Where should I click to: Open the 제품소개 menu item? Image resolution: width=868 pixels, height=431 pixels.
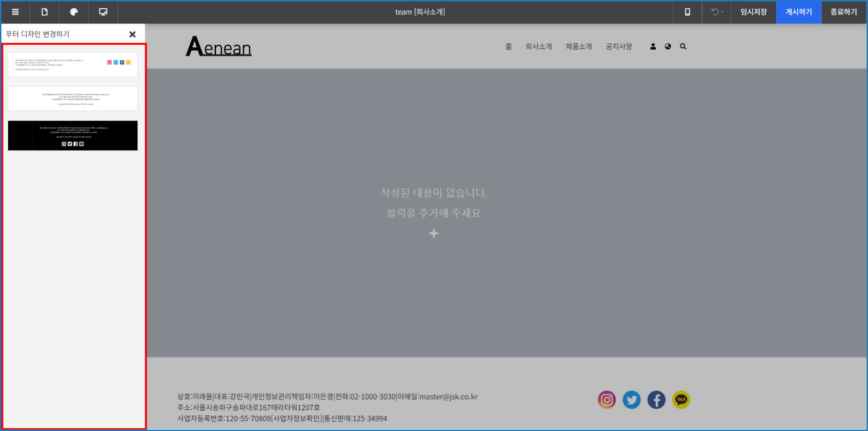(579, 46)
